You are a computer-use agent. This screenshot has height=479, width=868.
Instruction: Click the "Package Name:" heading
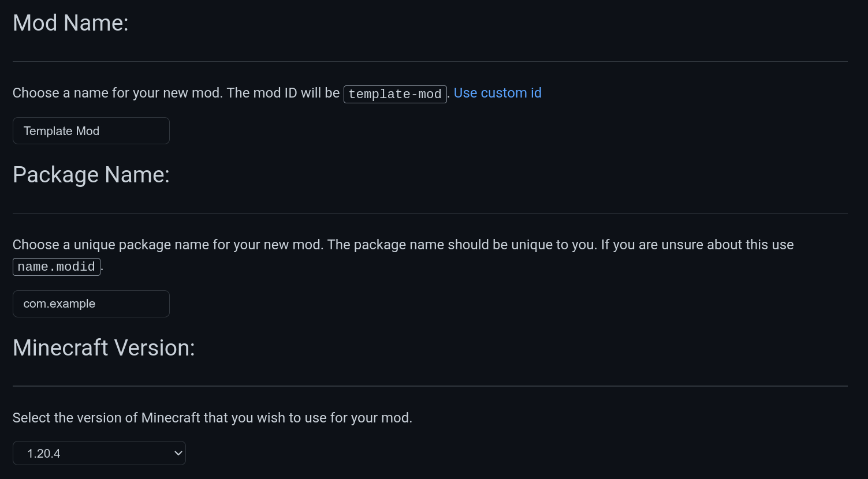coord(91,175)
